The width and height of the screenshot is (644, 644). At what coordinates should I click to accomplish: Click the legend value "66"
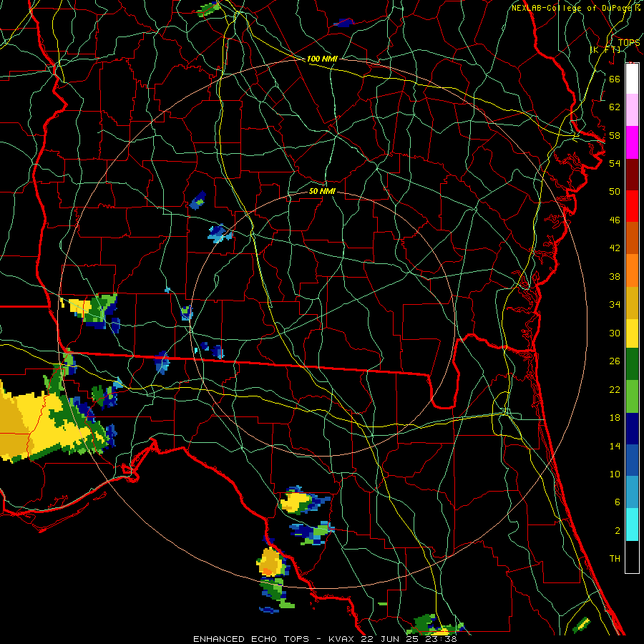click(615, 79)
